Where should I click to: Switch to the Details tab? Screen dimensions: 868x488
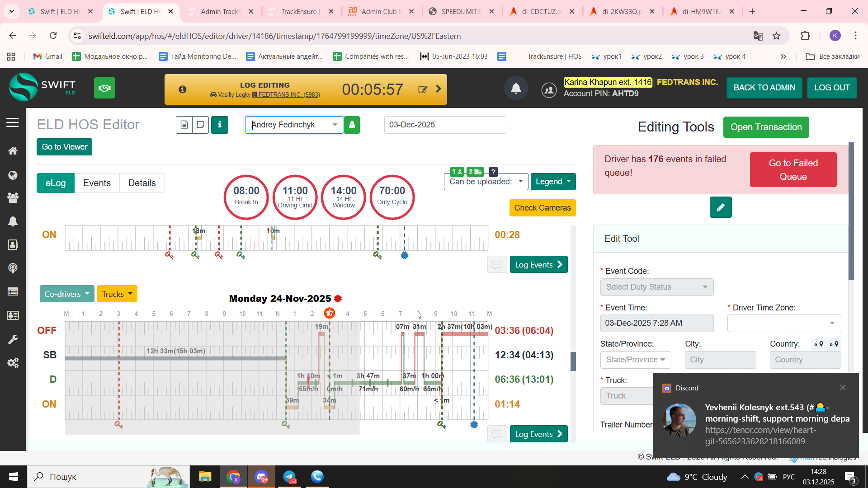142,183
